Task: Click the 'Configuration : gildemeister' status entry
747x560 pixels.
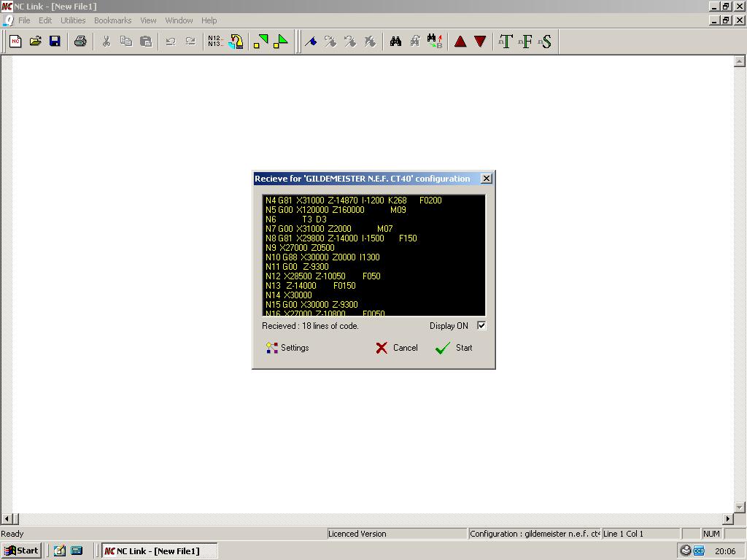Action: click(x=535, y=534)
